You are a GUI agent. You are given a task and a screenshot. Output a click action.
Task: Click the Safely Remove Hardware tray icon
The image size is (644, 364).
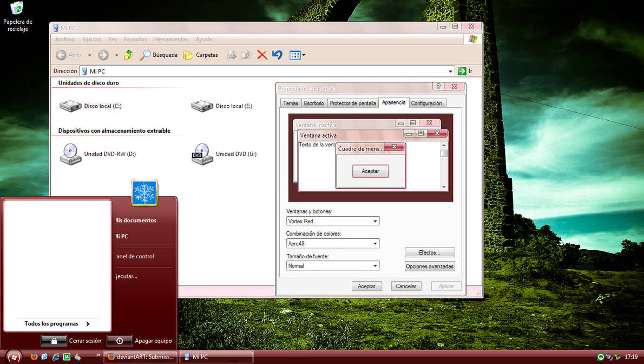[617, 356]
